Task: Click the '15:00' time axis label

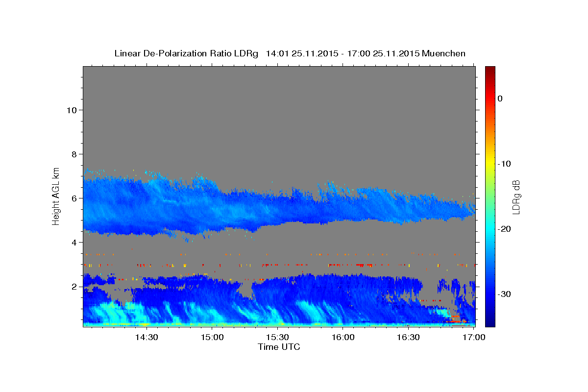Action: 212,337
